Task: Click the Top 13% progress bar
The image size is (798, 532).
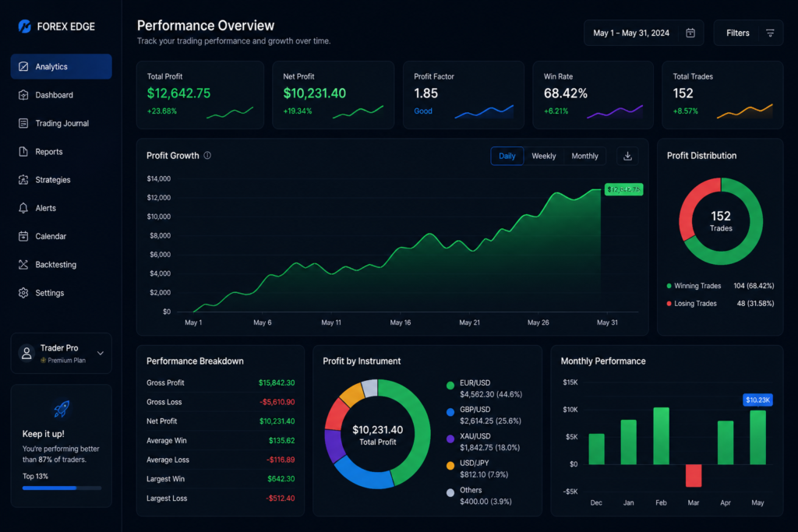Action: tap(62, 488)
